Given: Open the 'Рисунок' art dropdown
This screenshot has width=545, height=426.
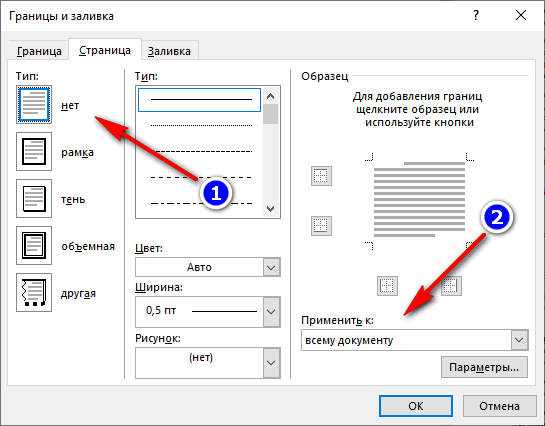Looking at the screenshot, I should pyautogui.click(x=208, y=362).
